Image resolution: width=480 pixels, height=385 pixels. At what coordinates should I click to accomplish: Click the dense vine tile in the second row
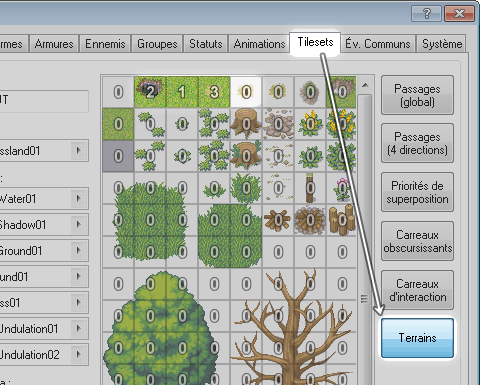pyautogui.click(x=214, y=124)
